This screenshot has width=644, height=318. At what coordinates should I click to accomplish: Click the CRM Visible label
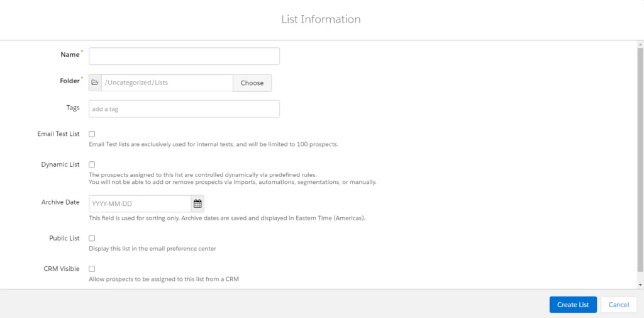[x=62, y=269]
